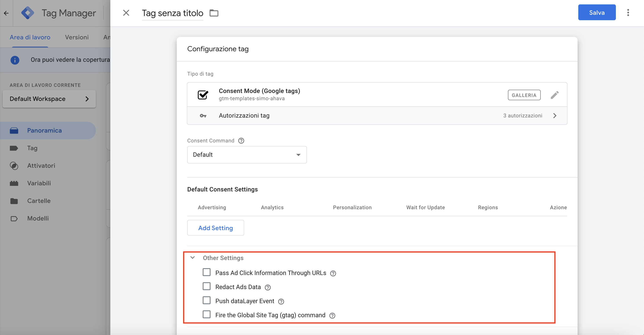644x335 pixels.
Task: Click the Modelli template outline icon
Action: [x=14, y=218]
